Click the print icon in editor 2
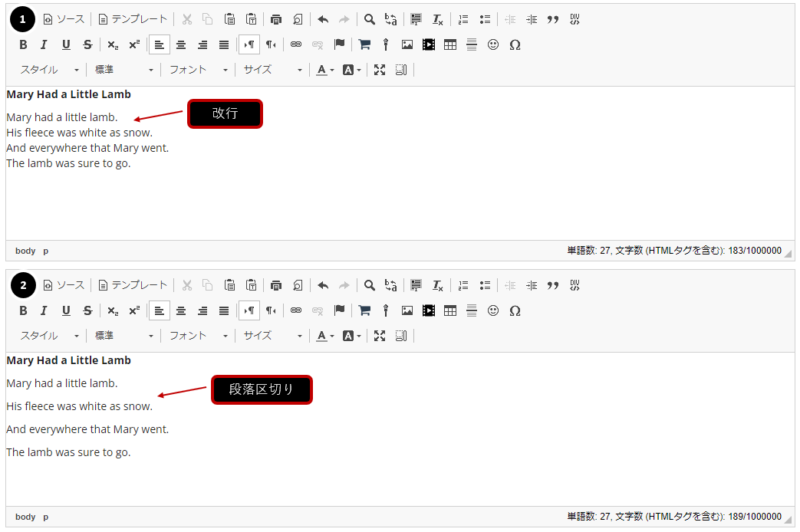 click(276, 285)
